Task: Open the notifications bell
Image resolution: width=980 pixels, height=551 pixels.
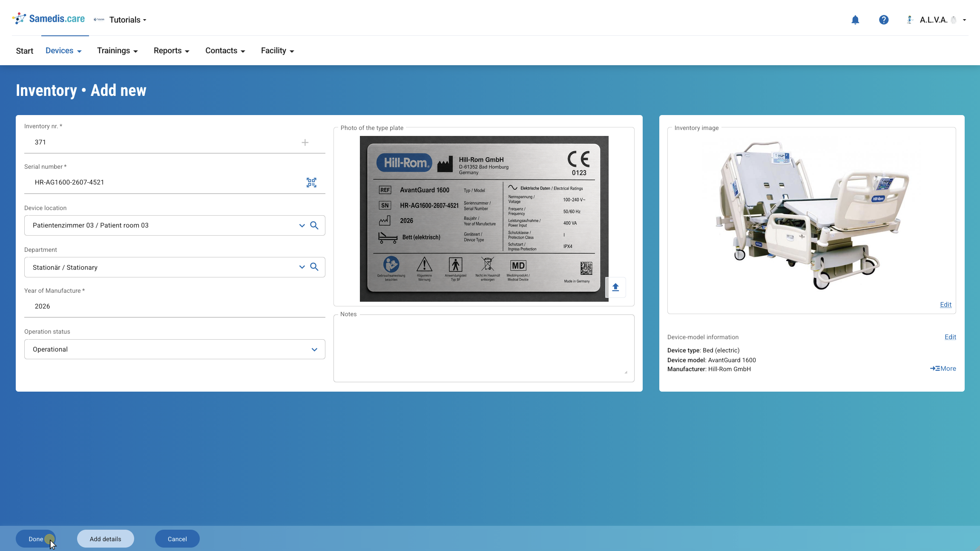Action: (x=855, y=20)
